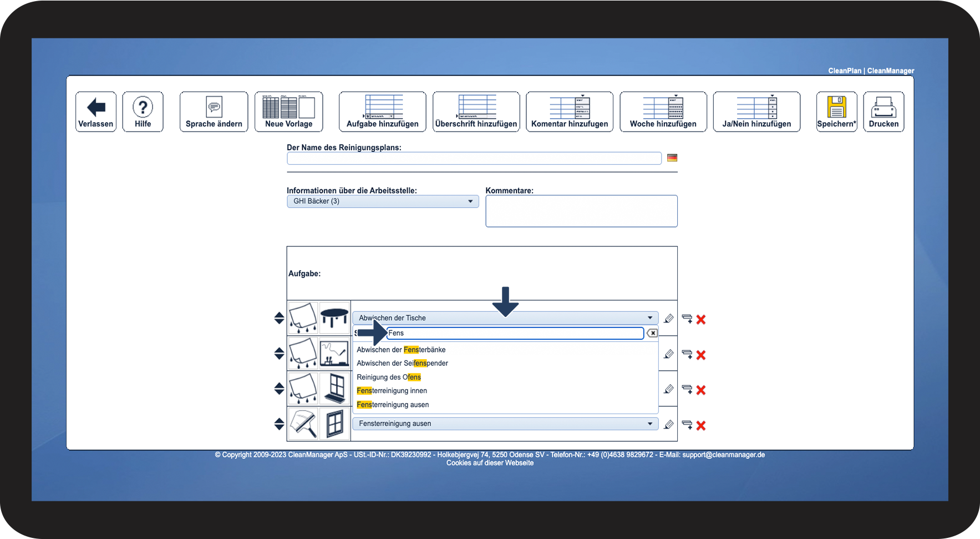Delete the bottom Fensterreinigung ausen row with red X
The height and width of the screenshot is (539, 980).
coord(701,425)
